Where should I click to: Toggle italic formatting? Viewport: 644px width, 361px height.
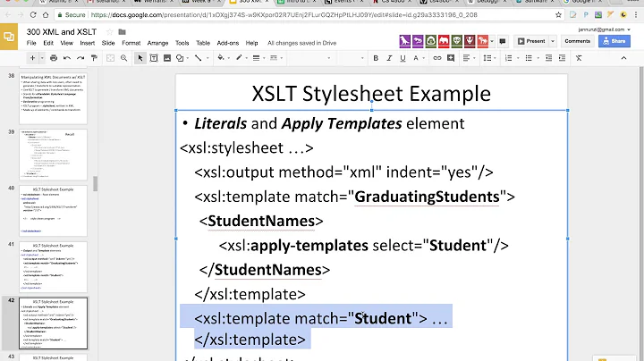389,58
